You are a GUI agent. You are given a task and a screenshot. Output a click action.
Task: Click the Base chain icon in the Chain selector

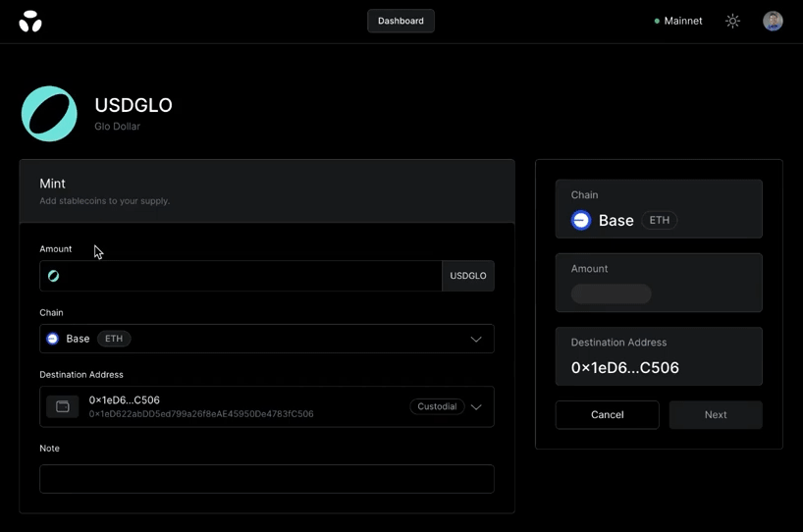point(53,339)
